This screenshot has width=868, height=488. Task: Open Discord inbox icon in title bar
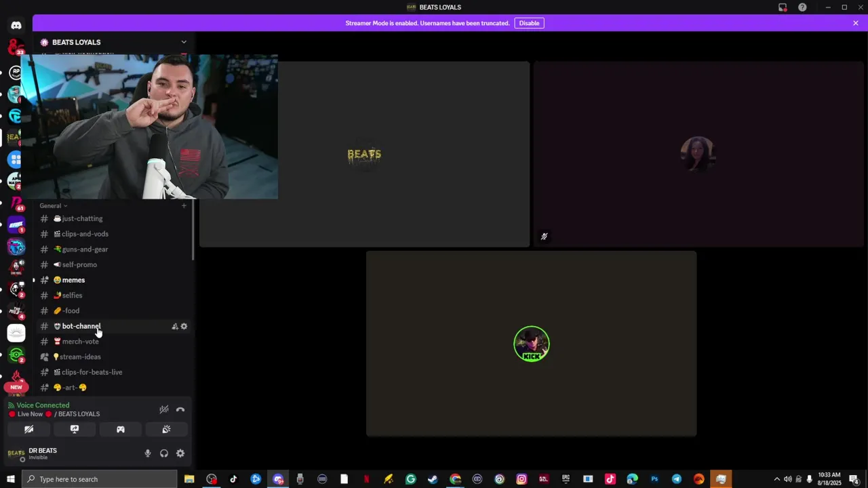(x=783, y=7)
